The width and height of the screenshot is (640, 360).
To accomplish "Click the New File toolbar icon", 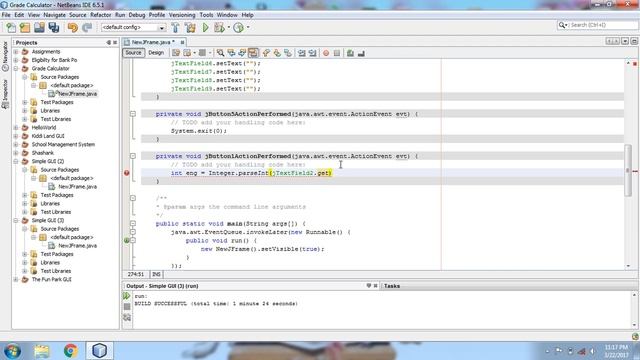I will 11,27.
